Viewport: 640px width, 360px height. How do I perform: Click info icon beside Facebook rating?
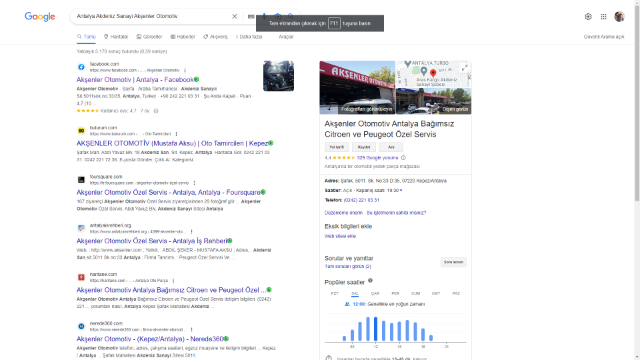156,111
